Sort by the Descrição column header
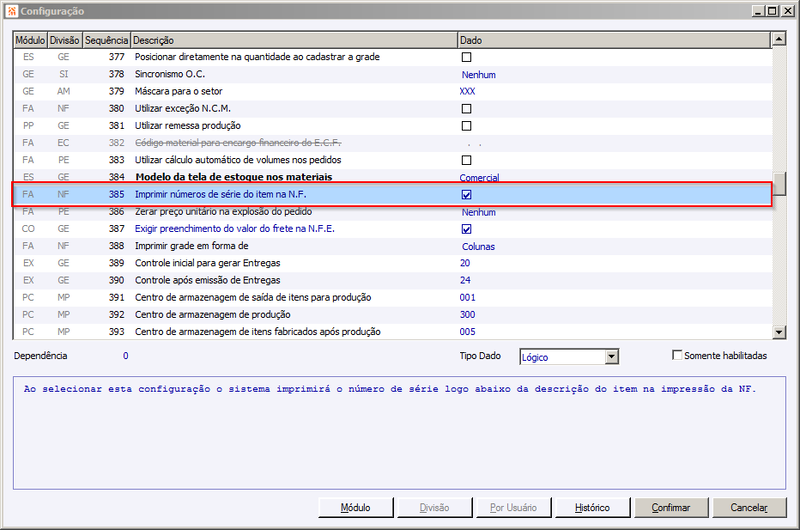Image resolution: width=800 pixels, height=530 pixels. coord(294,40)
